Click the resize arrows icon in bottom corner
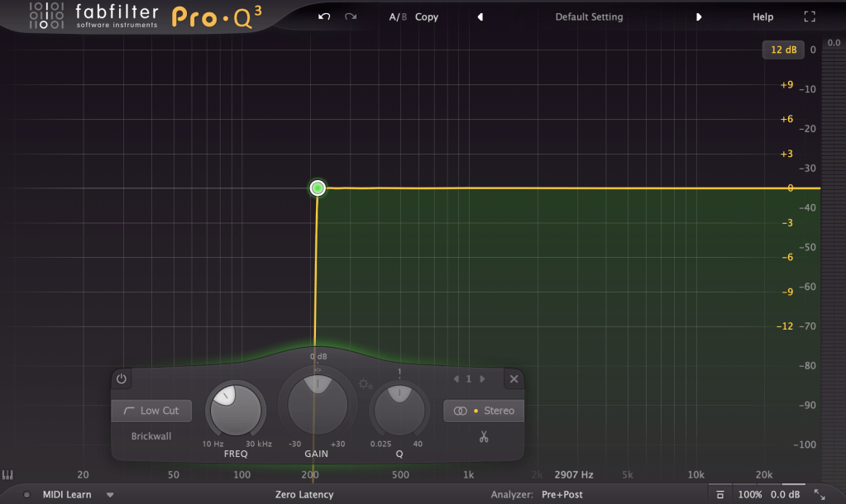 820,494
